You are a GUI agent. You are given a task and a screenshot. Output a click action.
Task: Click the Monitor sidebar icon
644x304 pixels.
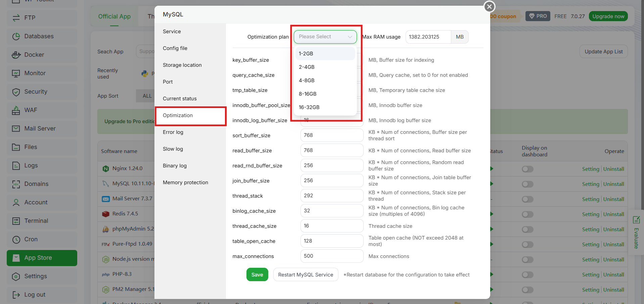point(16,73)
